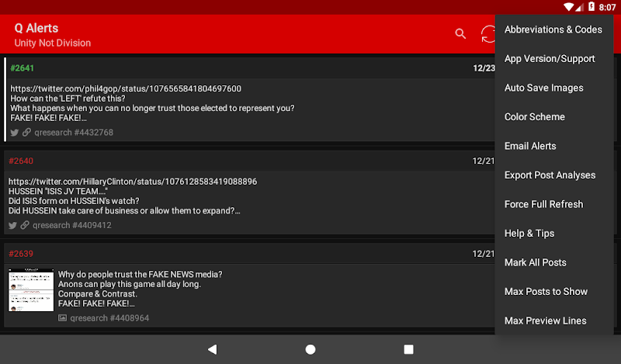Open post number #2641 header
The image size is (621, 364).
(x=23, y=68)
